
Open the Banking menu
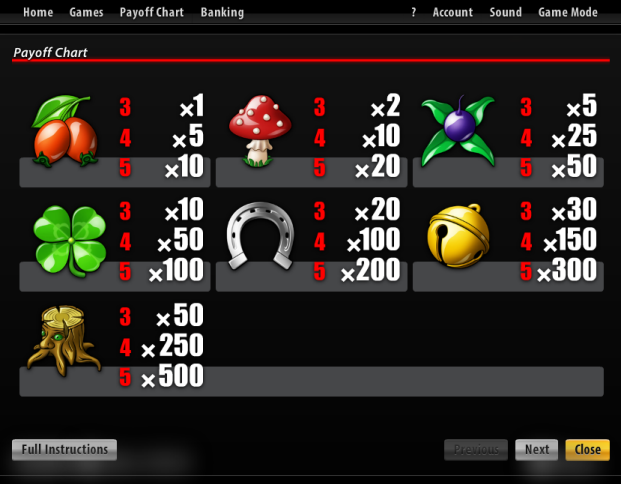point(222,12)
